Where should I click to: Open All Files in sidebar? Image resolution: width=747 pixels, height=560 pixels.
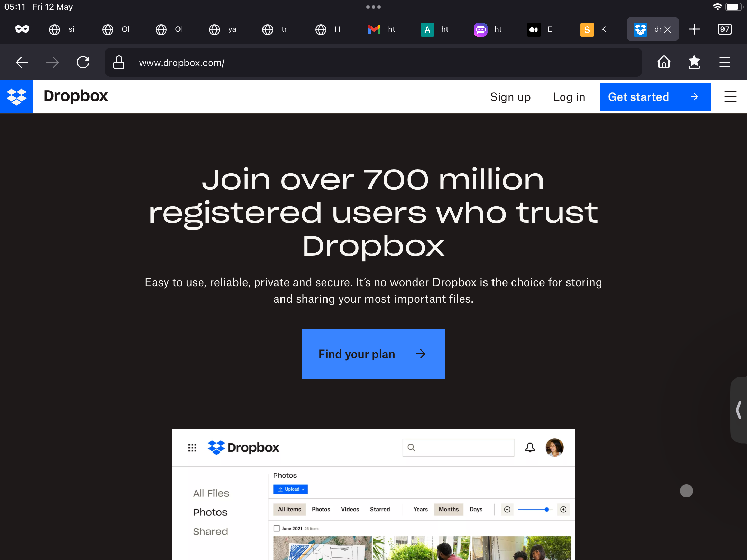[x=211, y=493]
